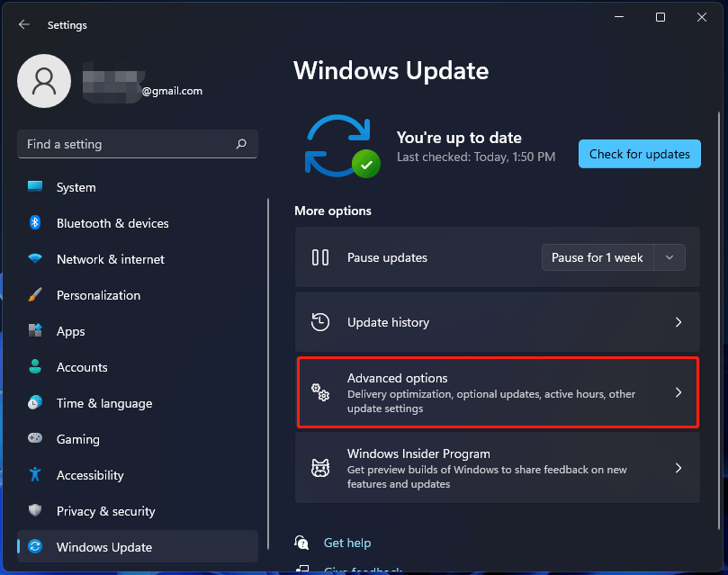Click the Windows Update sidebar icon
Image resolution: width=728 pixels, height=575 pixels.
[x=35, y=547]
